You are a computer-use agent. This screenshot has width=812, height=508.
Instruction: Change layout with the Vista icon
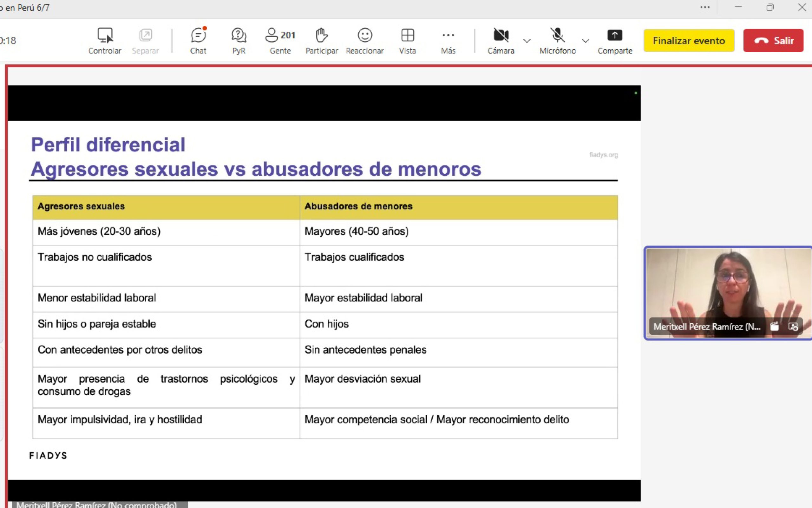pyautogui.click(x=408, y=41)
